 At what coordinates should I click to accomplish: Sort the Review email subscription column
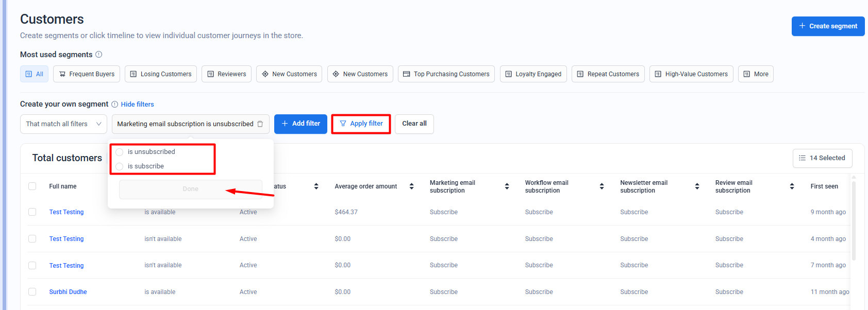(x=792, y=186)
